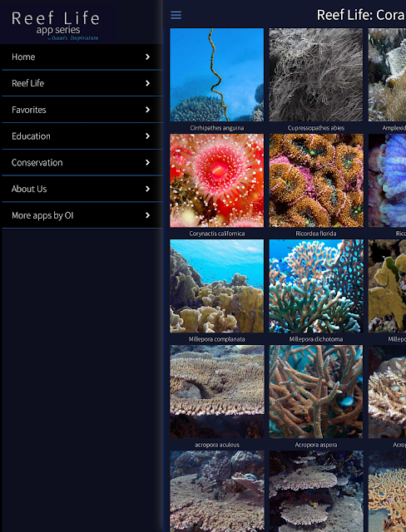View the Corynactis californica anemone image

tap(216, 180)
